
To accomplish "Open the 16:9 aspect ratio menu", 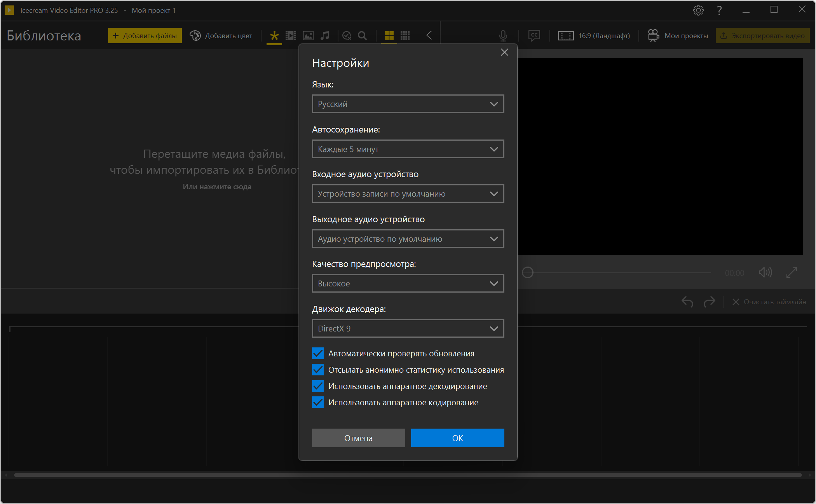I will coord(594,36).
